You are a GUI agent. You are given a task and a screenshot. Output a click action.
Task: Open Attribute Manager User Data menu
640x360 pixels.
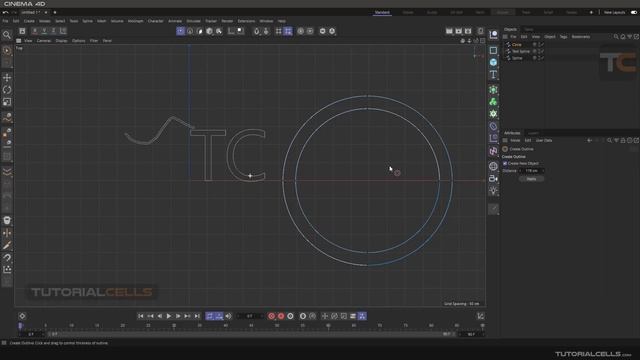(544, 140)
